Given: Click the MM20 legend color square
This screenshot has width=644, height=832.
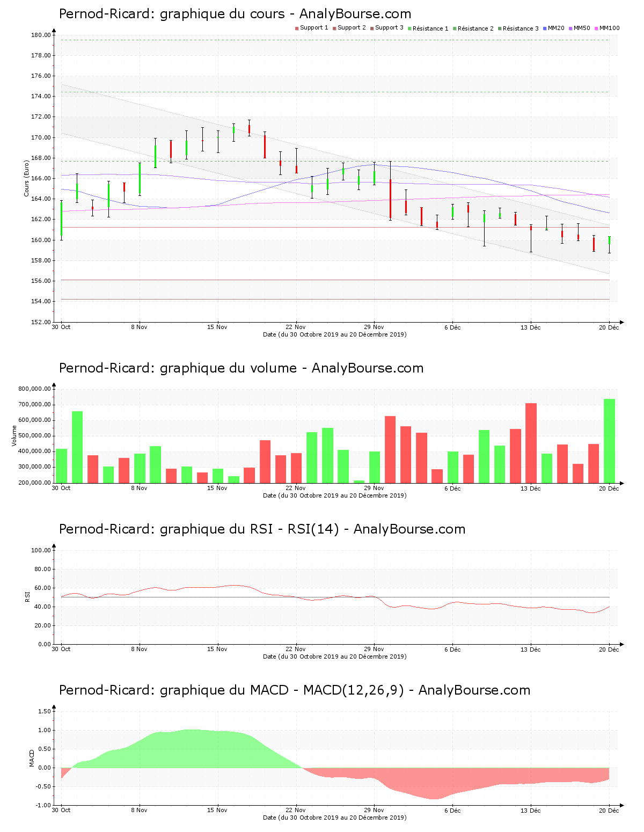Looking at the screenshot, I should (545, 28).
